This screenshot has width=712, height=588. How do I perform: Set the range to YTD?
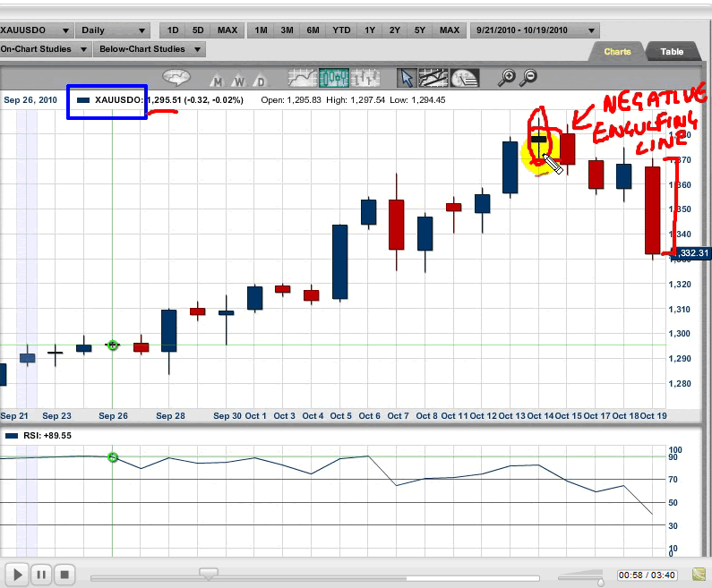coord(341,30)
